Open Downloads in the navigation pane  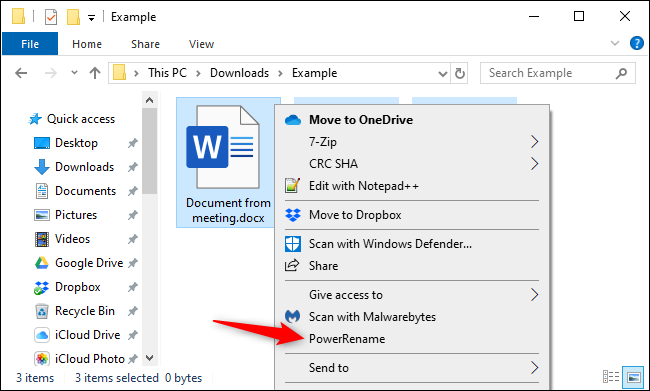click(x=74, y=167)
